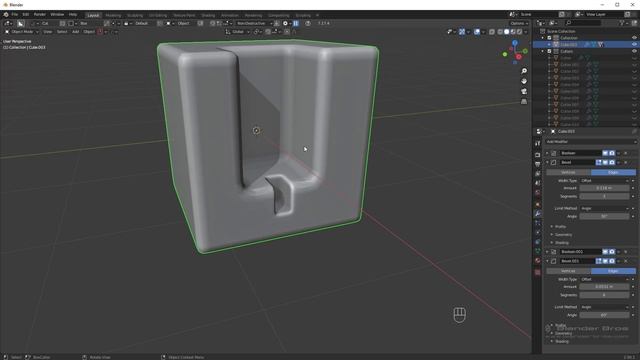Open first Bevel Width Type Offset dropdown
Viewport: 640px width, 360px height.
(x=604, y=180)
